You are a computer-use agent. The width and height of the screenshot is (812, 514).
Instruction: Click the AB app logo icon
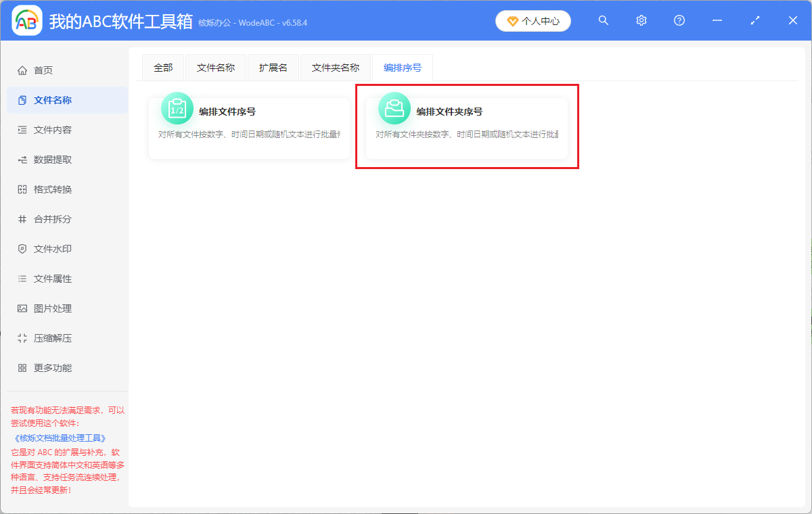click(27, 21)
